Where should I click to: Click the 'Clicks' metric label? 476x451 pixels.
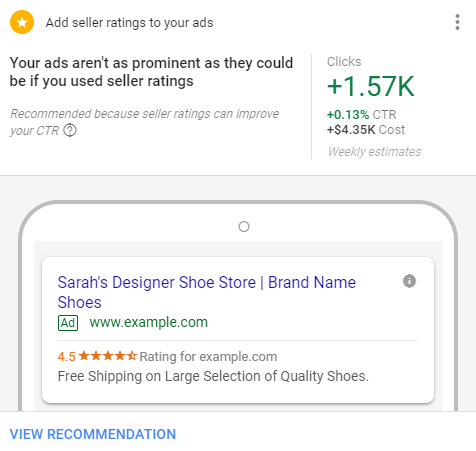coord(344,62)
